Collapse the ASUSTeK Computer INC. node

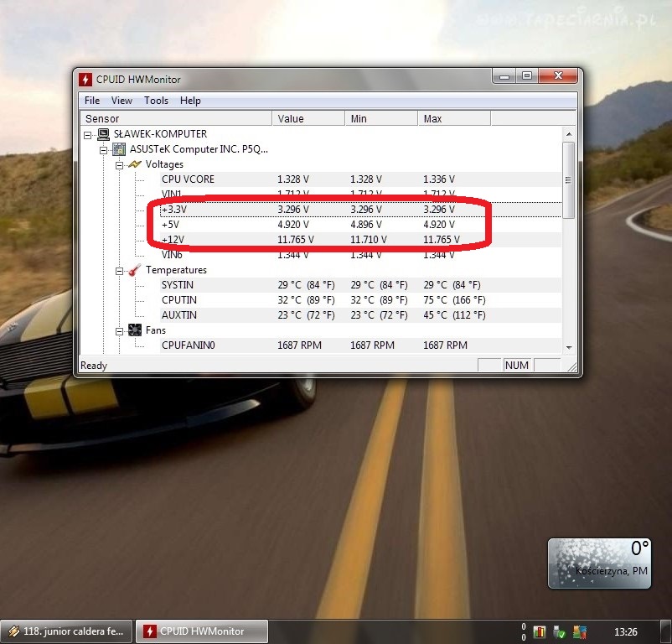coord(103,150)
